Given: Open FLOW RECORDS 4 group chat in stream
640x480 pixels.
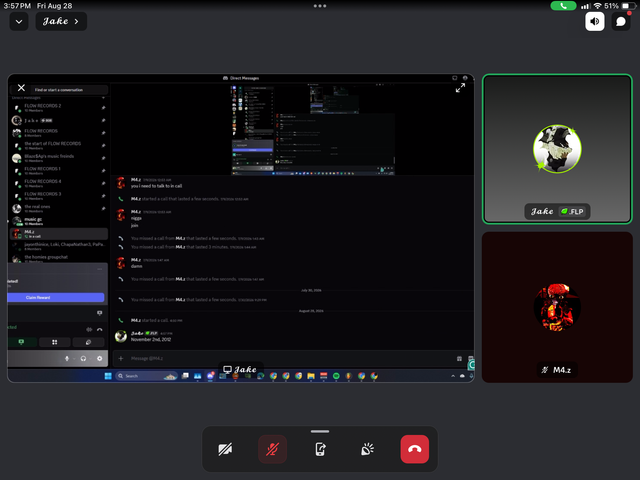Looking at the screenshot, I should coord(58,183).
